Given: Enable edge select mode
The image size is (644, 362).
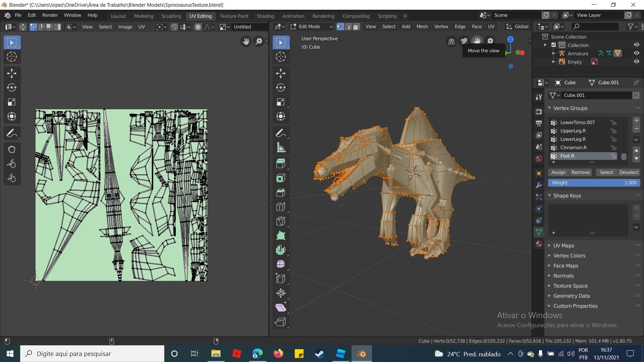Looking at the screenshot, I should click(348, 26).
